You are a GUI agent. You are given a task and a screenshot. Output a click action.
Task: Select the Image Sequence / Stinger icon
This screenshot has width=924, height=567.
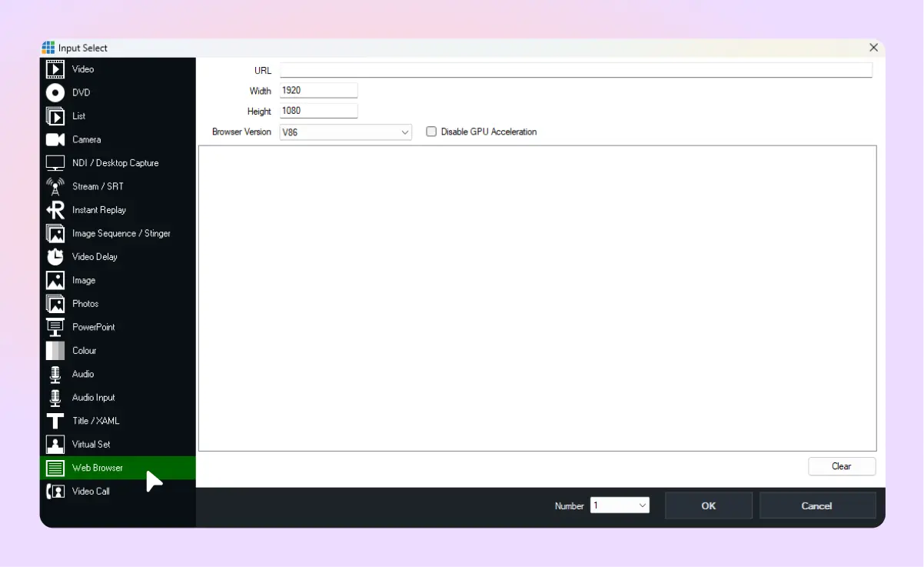pyautogui.click(x=55, y=234)
